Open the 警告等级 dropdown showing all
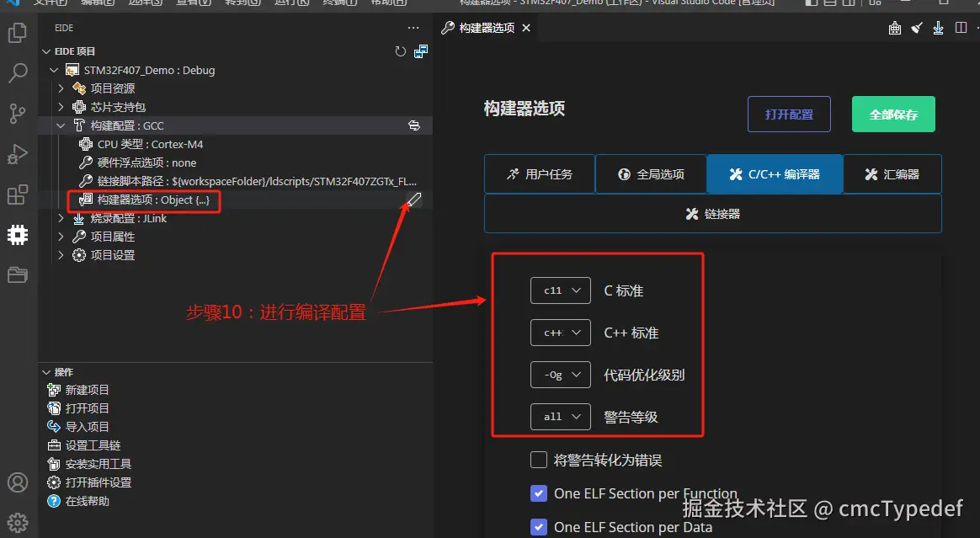This screenshot has width=980, height=538. pyautogui.click(x=561, y=417)
